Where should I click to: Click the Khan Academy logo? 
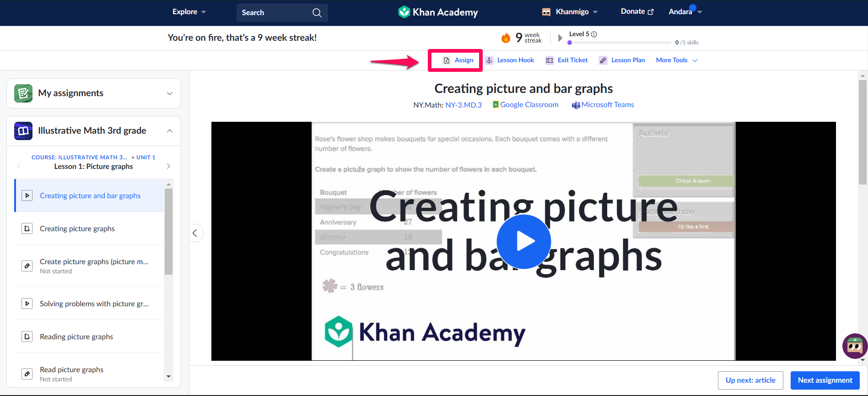click(438, 12)
